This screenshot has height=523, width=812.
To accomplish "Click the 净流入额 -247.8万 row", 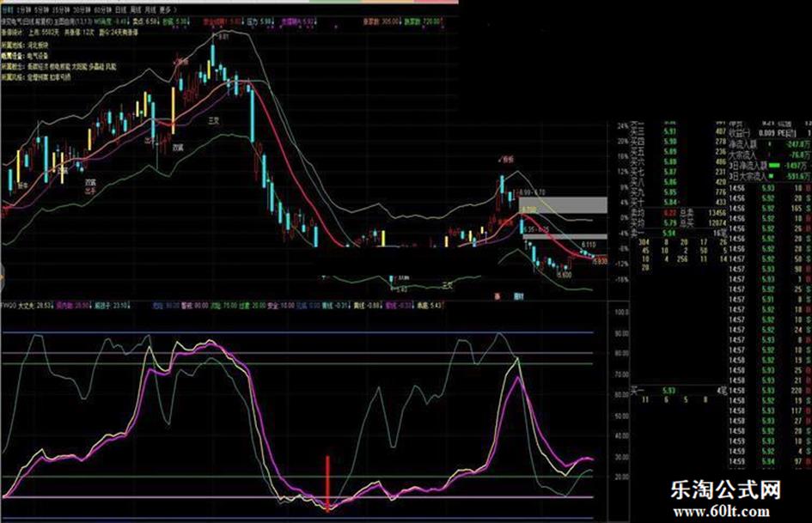I will click(770, 144).
